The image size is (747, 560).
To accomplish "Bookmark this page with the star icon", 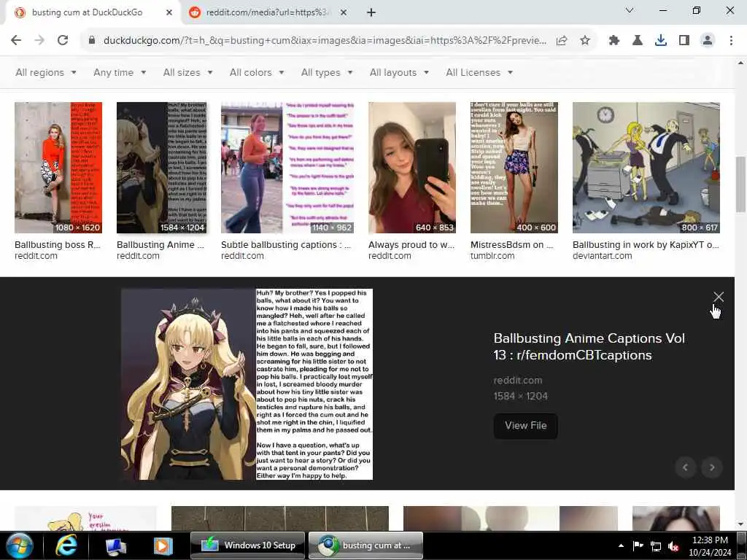I will coord(585,41).
